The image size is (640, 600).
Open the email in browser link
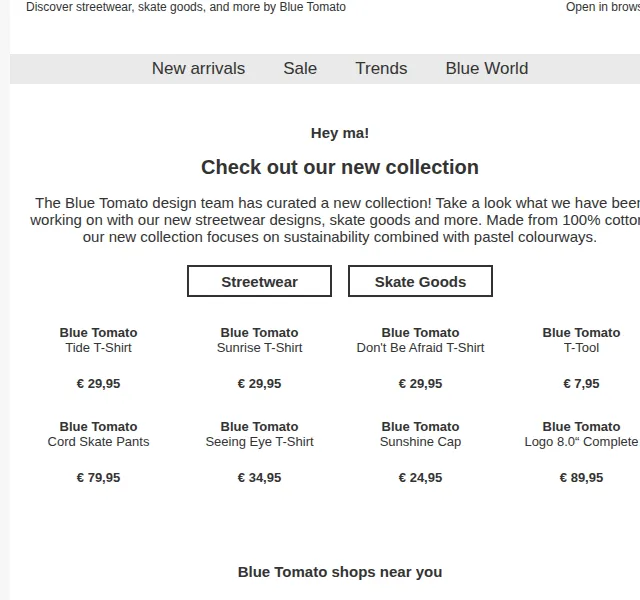pyautogui.click(x=603, y=7)
